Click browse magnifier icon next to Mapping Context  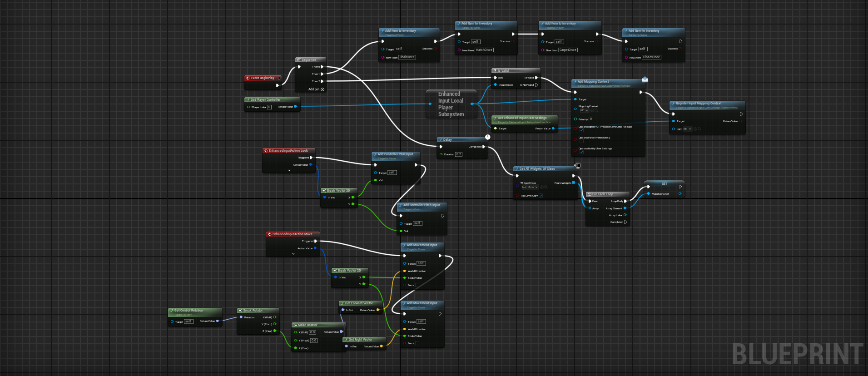coord(596,110)
